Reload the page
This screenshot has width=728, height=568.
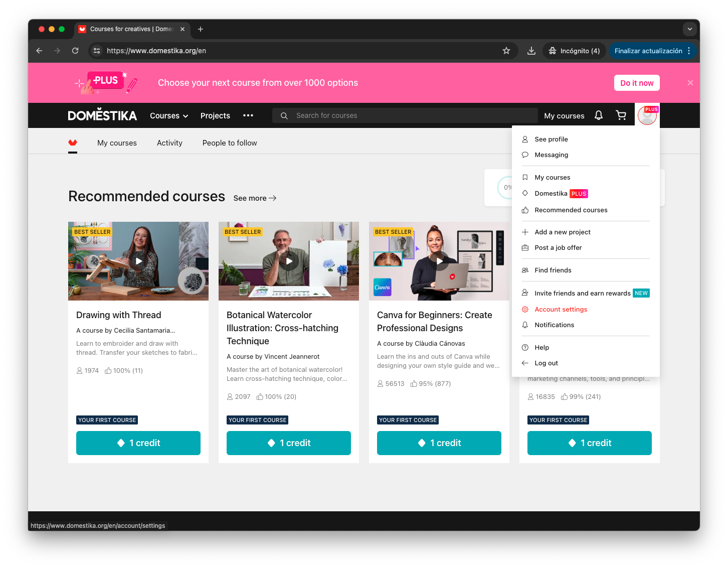[x=75, y=51]
